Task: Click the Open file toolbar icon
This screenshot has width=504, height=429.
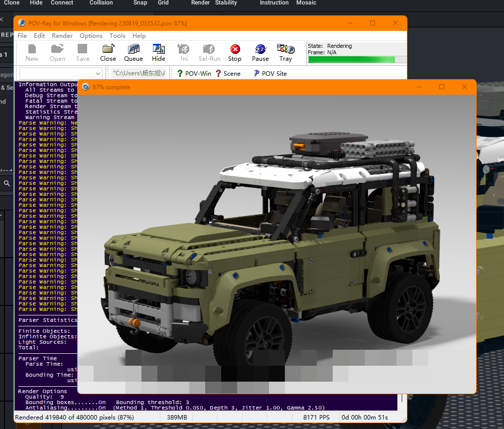Action: tap(57, 53)
